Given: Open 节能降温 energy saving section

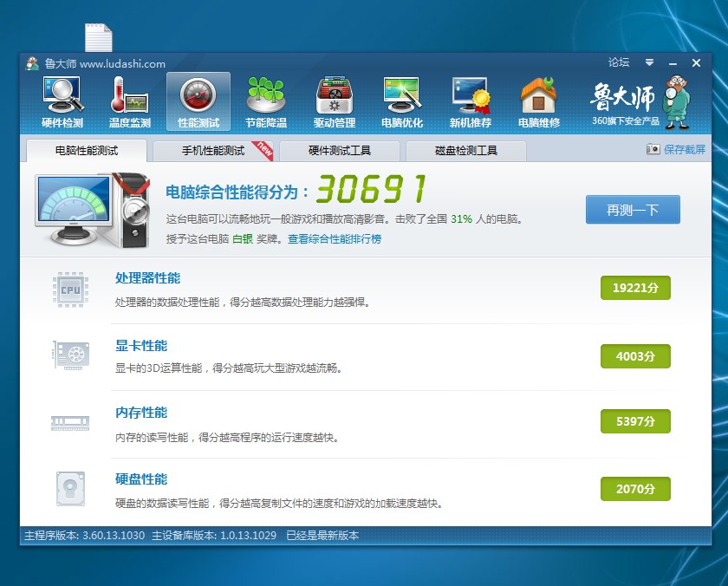Looking at the screenshot, I should [266, 102].
